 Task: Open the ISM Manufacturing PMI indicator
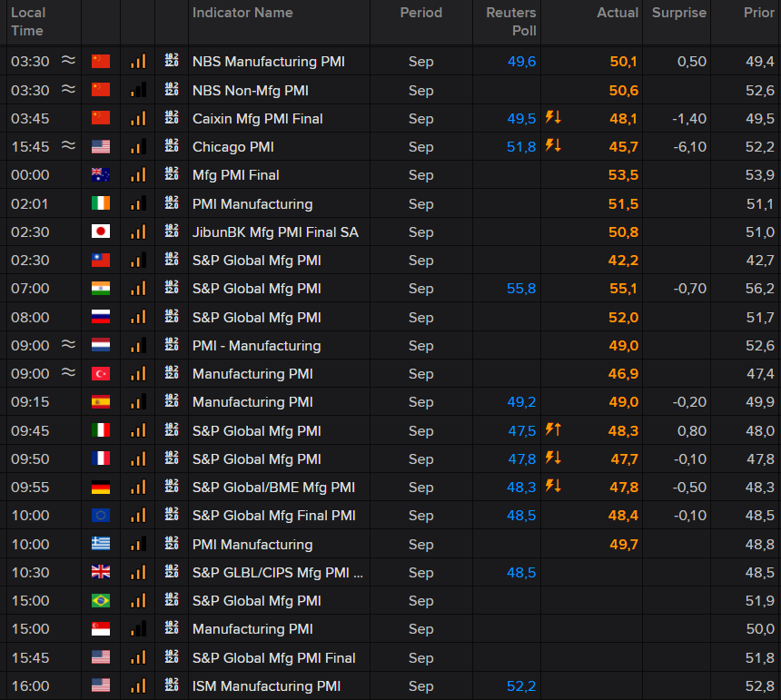(266, 686)
